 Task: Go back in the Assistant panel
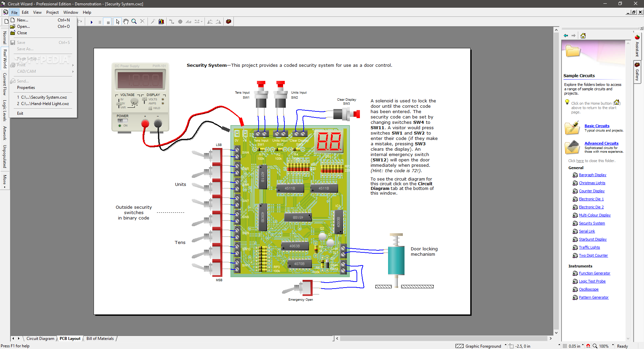click(x=566, y=36)
